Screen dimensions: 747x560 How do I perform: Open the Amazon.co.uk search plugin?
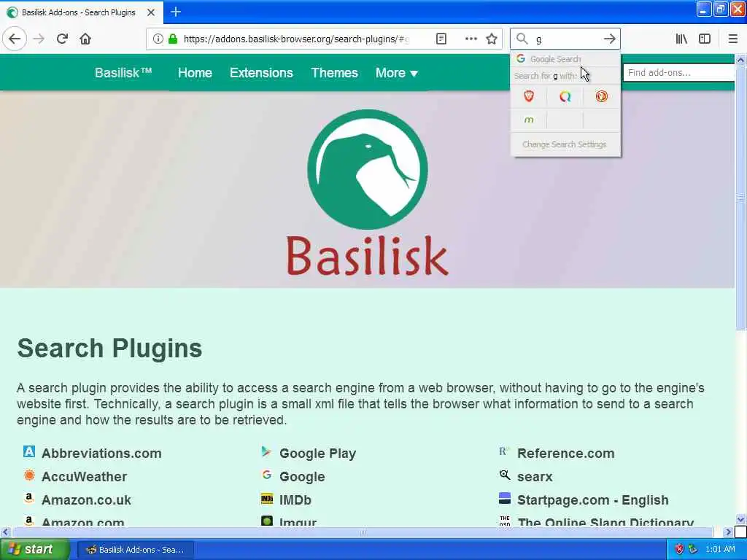(86, 499)
